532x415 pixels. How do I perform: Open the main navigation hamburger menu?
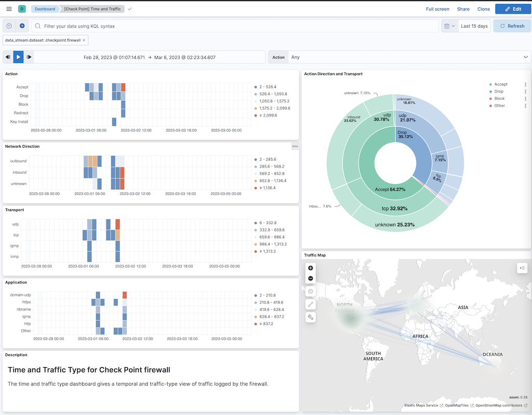[9, 9]
